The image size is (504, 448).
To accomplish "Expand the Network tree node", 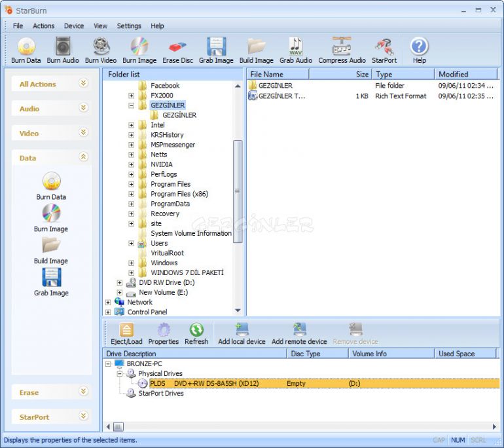I will 108,303.
